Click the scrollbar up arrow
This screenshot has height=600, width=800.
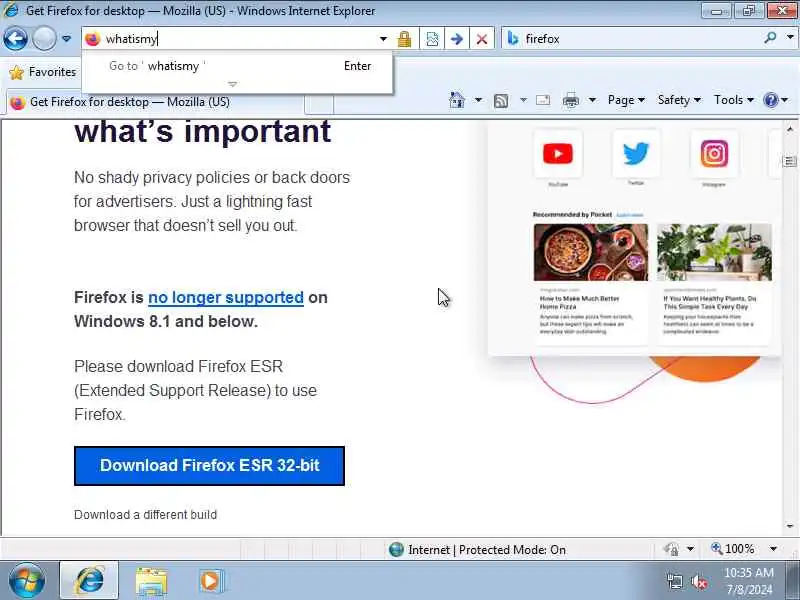click(x=790, y=129)
